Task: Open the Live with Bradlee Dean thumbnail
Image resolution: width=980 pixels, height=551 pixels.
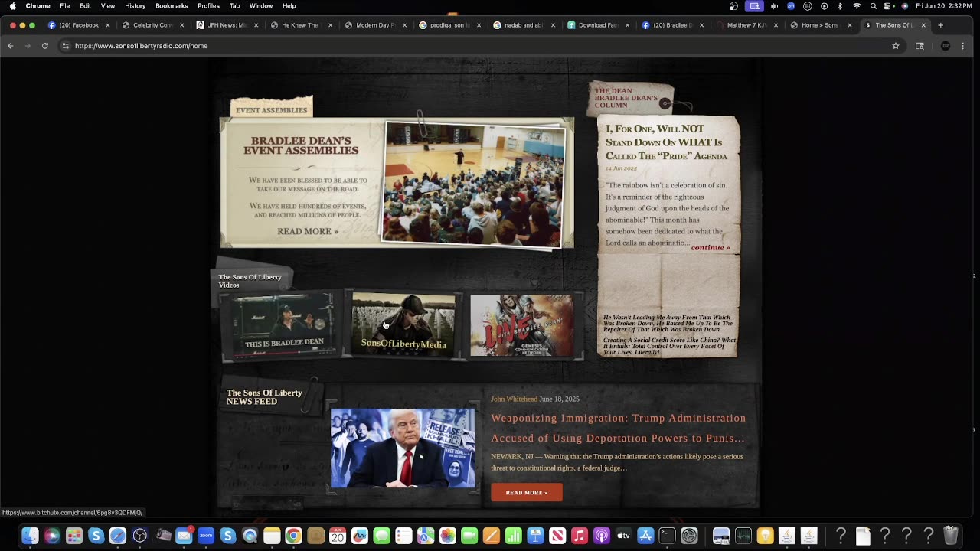Action: 521,325
